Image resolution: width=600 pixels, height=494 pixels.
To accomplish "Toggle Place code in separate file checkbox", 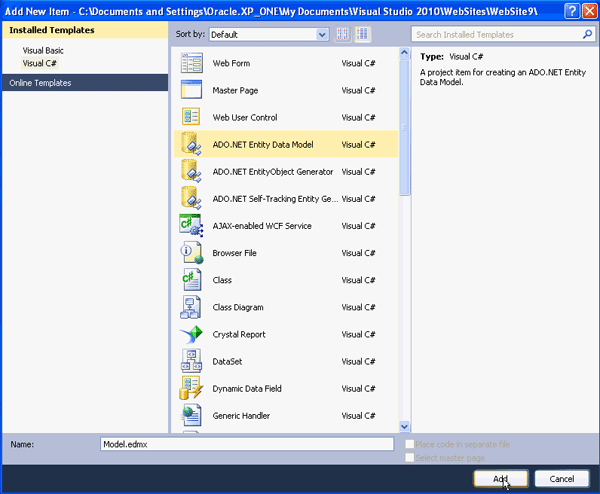I will [x=410, y=443].
